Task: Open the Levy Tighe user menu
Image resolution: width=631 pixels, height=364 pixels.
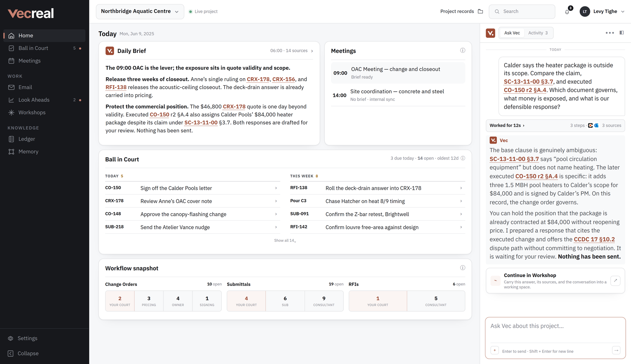Action: point(602,11)
